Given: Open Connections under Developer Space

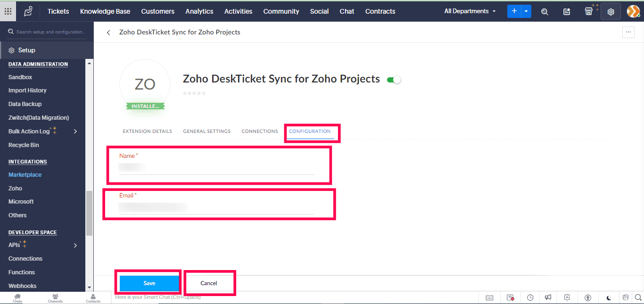Looking at the screenshot, I should [25, 259].
